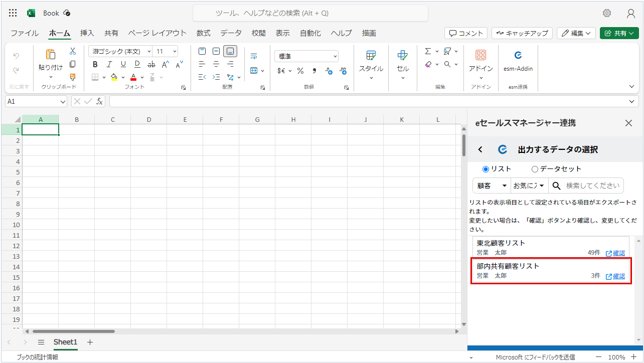644x363 pixels.
Task: Open the ファイル menu
Action: coord(25,33)
